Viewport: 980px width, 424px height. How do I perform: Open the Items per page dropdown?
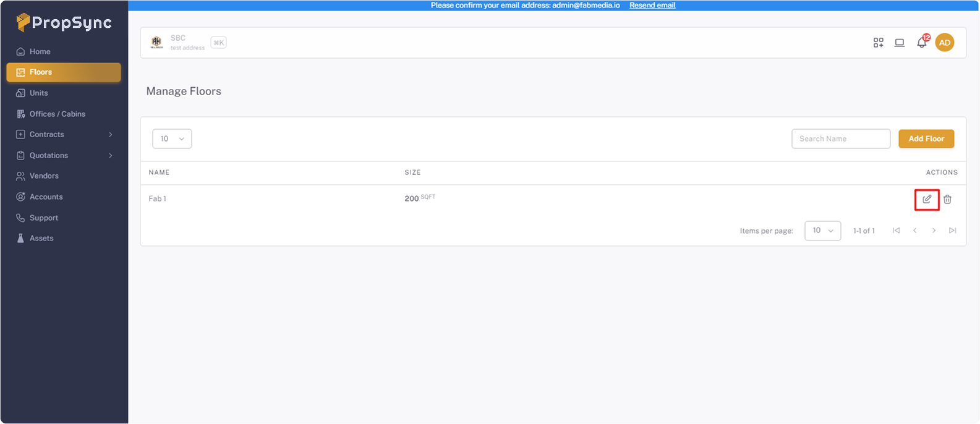coord(822,231)
